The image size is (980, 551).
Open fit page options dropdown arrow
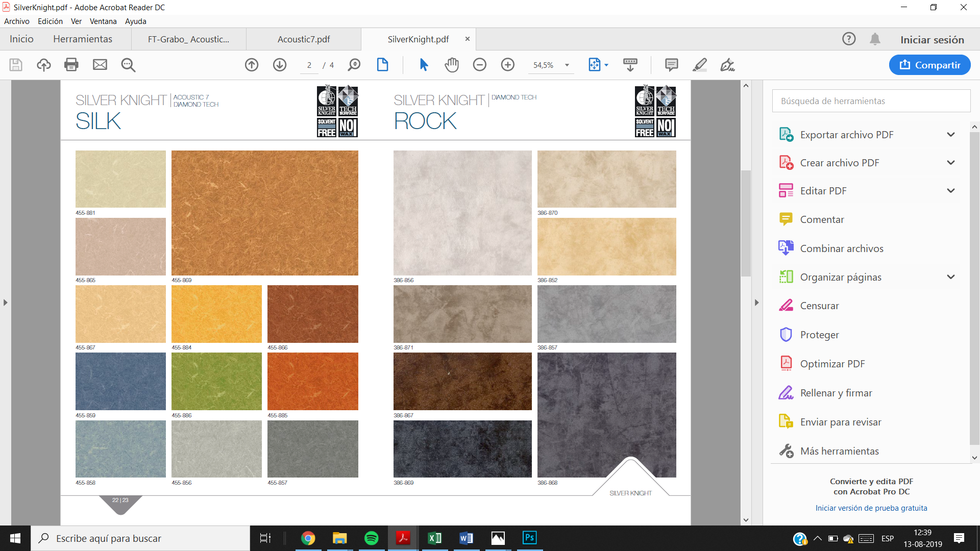[x=606, y=65]
